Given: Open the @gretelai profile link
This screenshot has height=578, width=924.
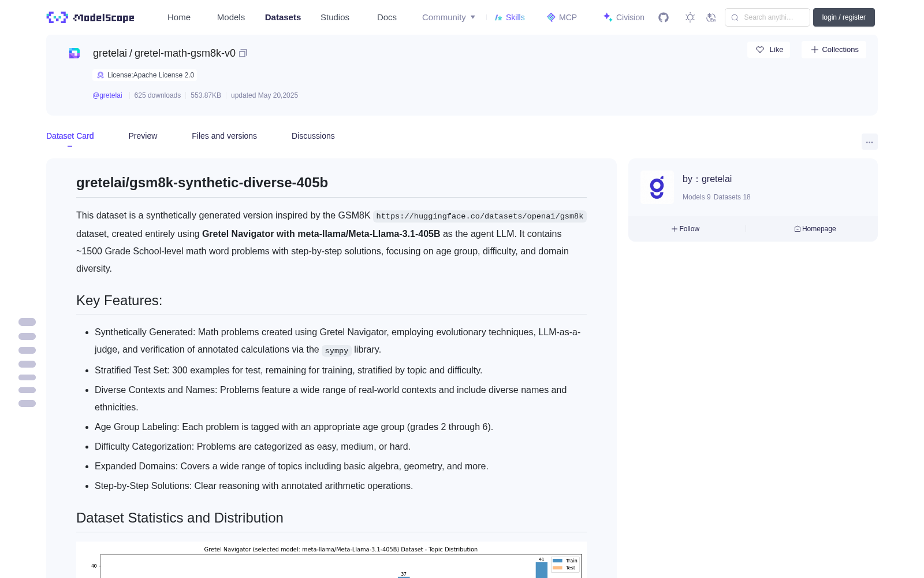Looking at the screenshot, I should pyautogui.click(x=107, y=95).
